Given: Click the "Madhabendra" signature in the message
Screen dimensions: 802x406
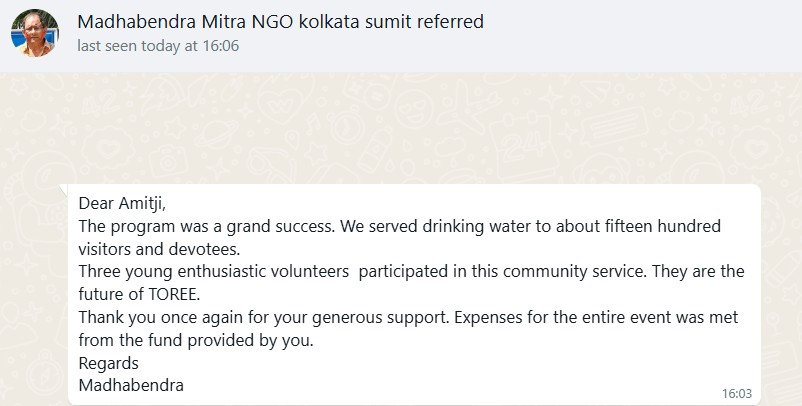Looking at the screenshot, I should tap(131, 385).
